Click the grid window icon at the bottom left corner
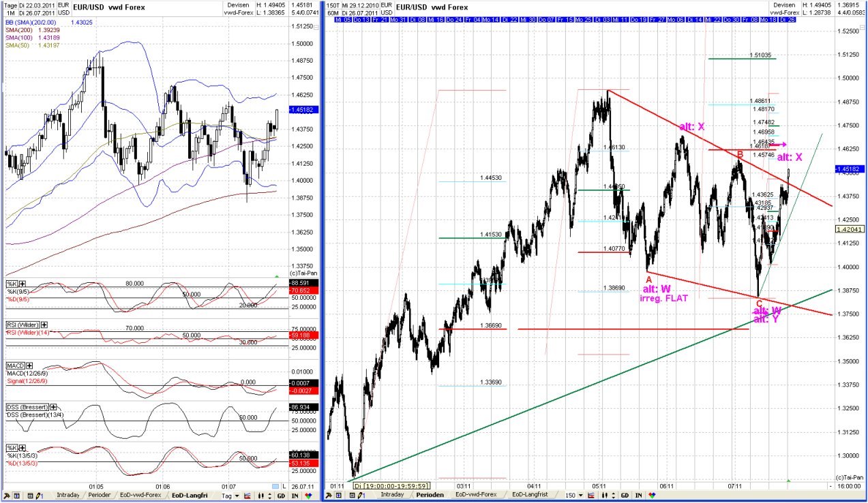The height and width of the screenshot is (503, 868). point(17,496)
